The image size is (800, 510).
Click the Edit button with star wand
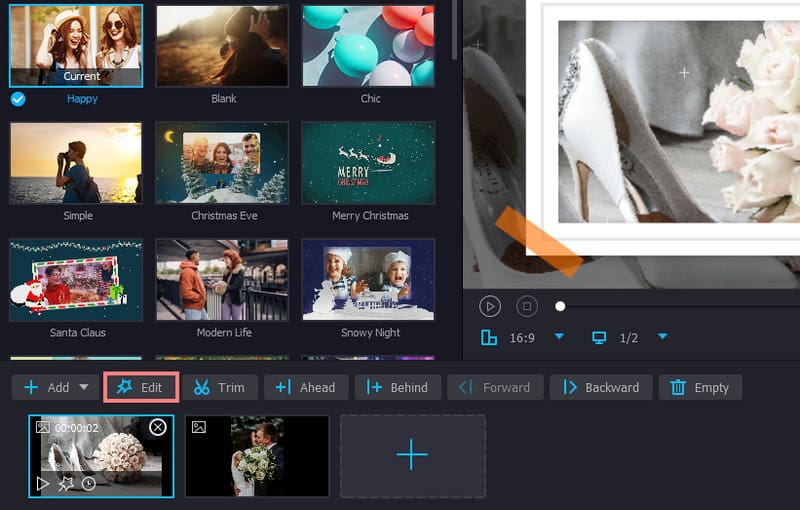pyautogui.click(x=140, y=387)
